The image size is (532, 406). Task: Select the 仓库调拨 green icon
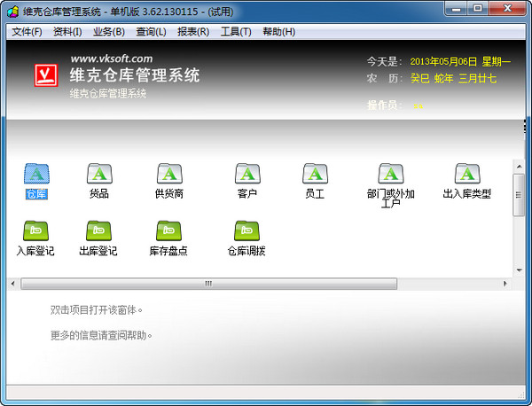pyautogui.click(x=246, y=230)
